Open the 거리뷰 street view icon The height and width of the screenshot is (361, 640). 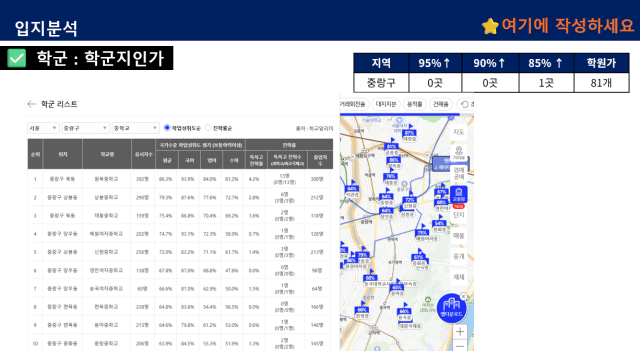click(459, 153)
